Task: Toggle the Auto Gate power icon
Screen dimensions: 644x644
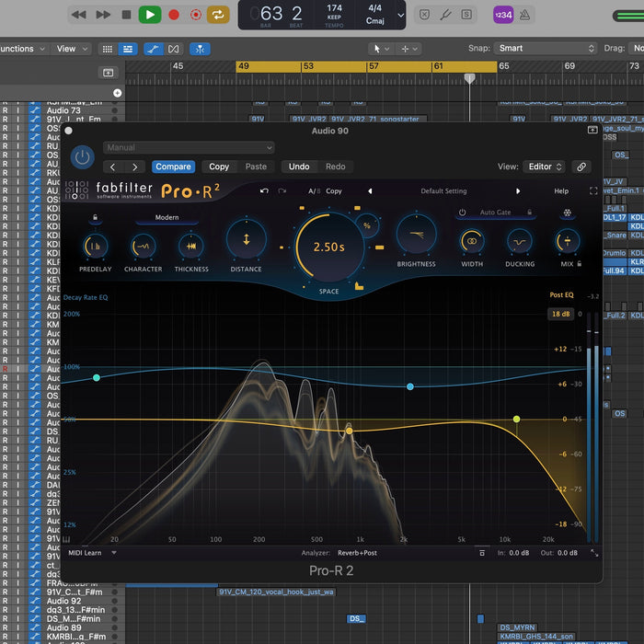Action: click(x=462, y=213)
